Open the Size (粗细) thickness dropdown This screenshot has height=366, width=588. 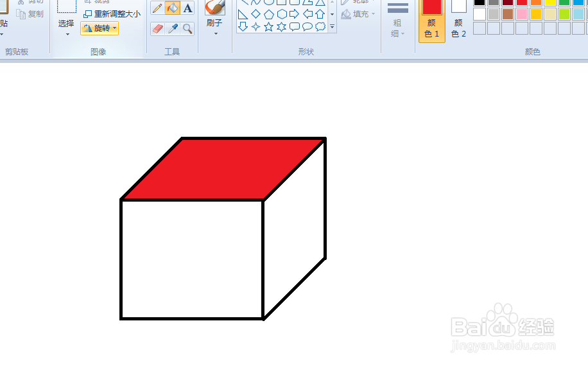(x=397, y=21)
